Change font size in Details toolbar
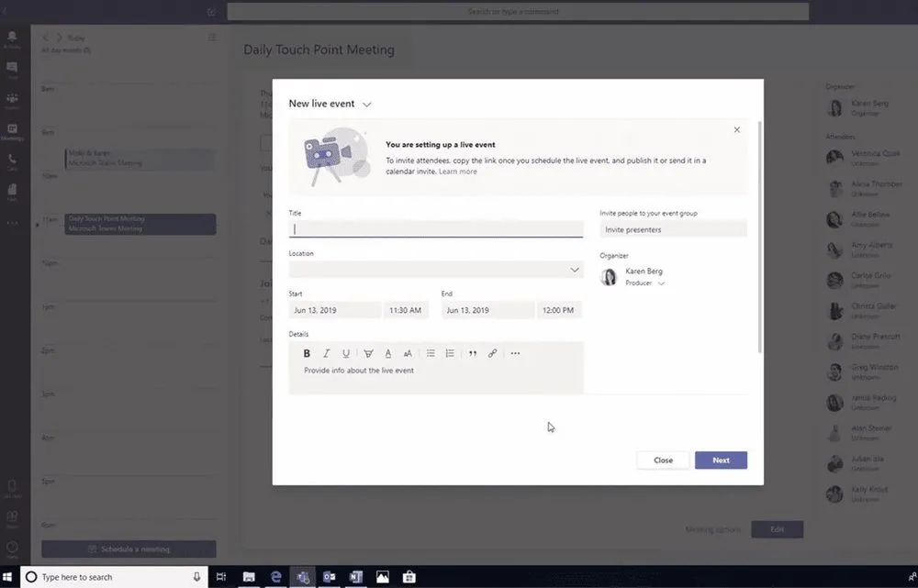This screenshot has width=918, height=588. click(408, 353)
